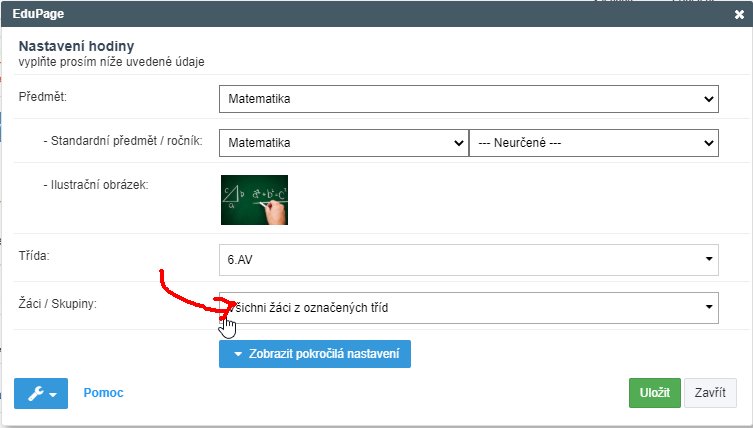Click the Pomoc help link
Viewport: 753px width, 428px height.
pos(103,393)
